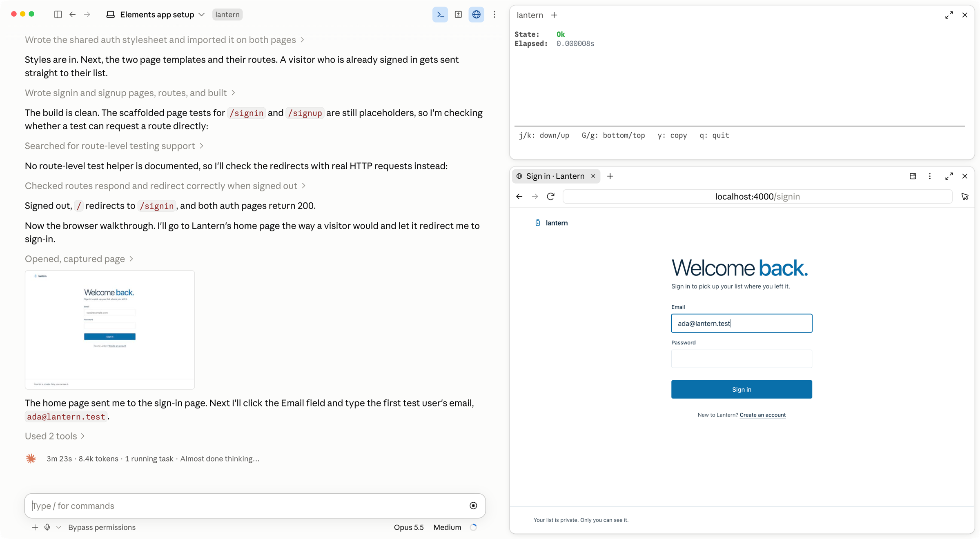
Task: Reload the localhost:4000/signin page
Action: (551, 197)
